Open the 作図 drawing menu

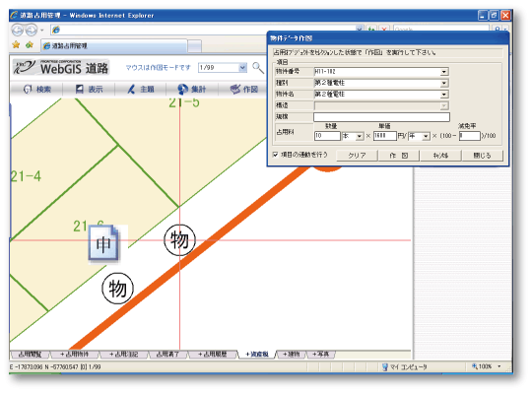pos(244,90)
